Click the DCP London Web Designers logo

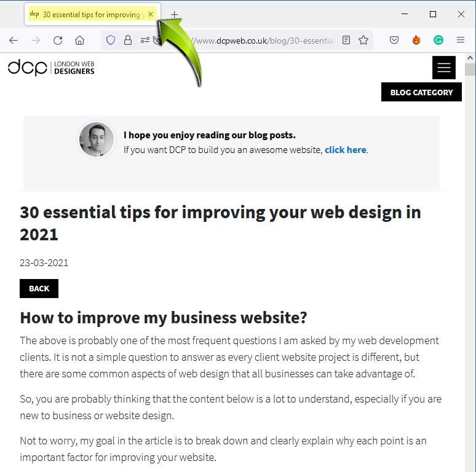pos(51,68)
